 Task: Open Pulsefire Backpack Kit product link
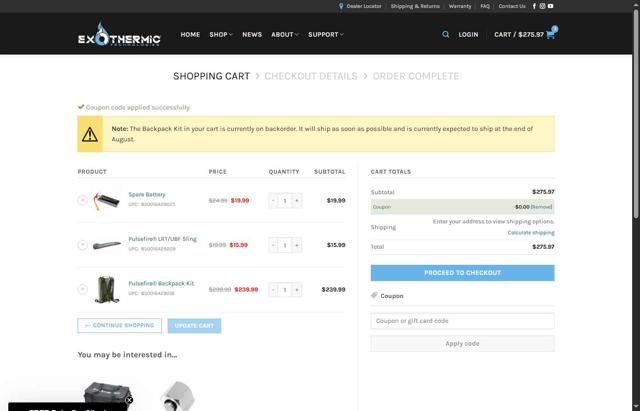tap(161, 284)
